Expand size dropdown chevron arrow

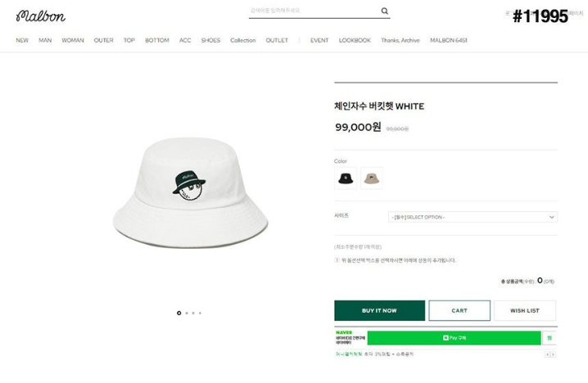pos(552,217)
